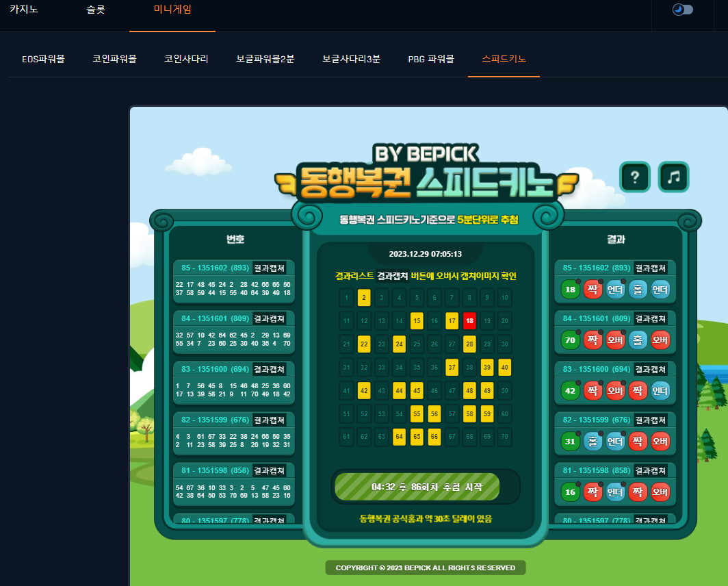Click yellow number 66 on keno board
728x586 pixels.
point(434,436)
